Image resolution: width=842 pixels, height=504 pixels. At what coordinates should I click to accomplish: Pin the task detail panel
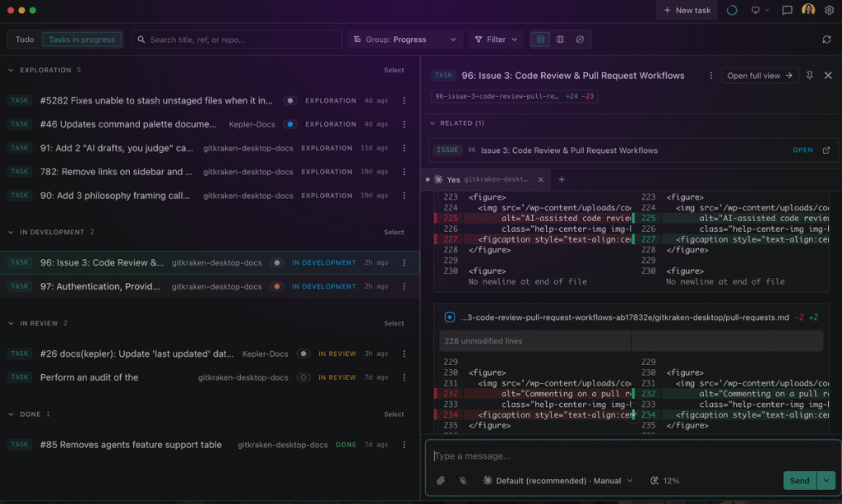809,76
